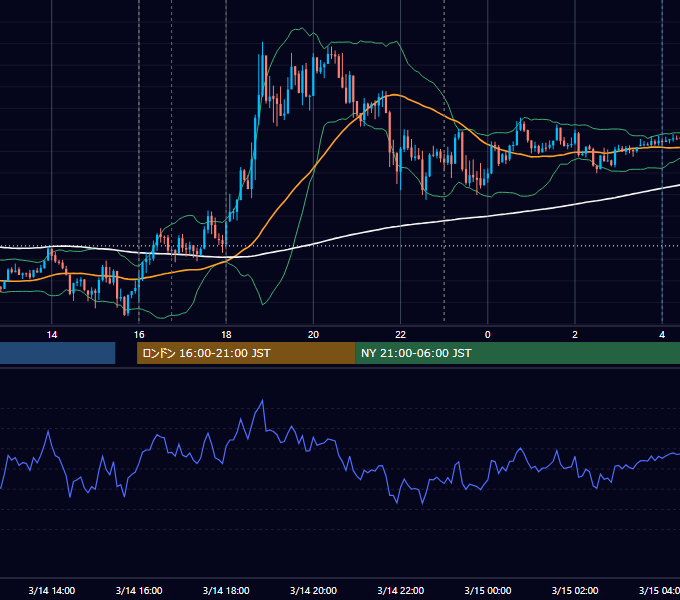This screenshot has width=680, height=600.
Task: Click the 3/14 22:00 time label
Action: (400, 590)
